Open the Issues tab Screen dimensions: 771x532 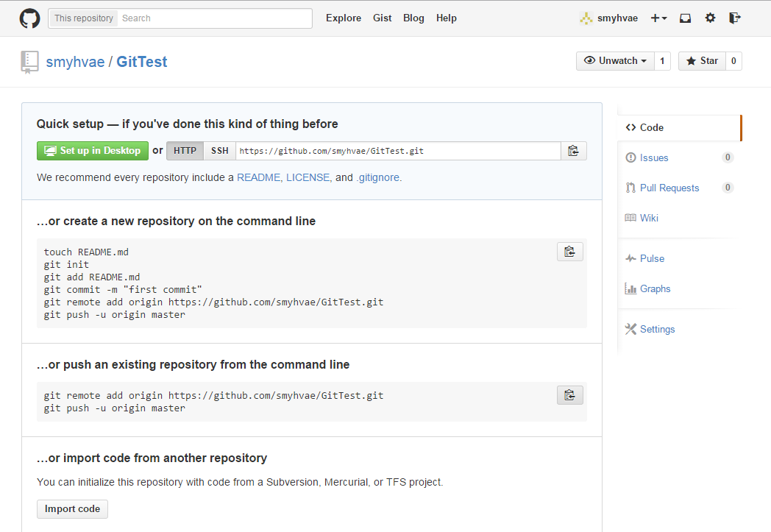point(678,157)
